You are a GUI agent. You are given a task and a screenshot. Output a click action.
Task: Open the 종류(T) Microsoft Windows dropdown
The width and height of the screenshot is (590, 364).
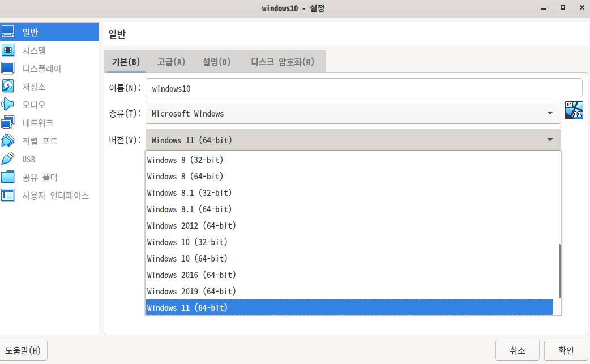tap(353, 113)
